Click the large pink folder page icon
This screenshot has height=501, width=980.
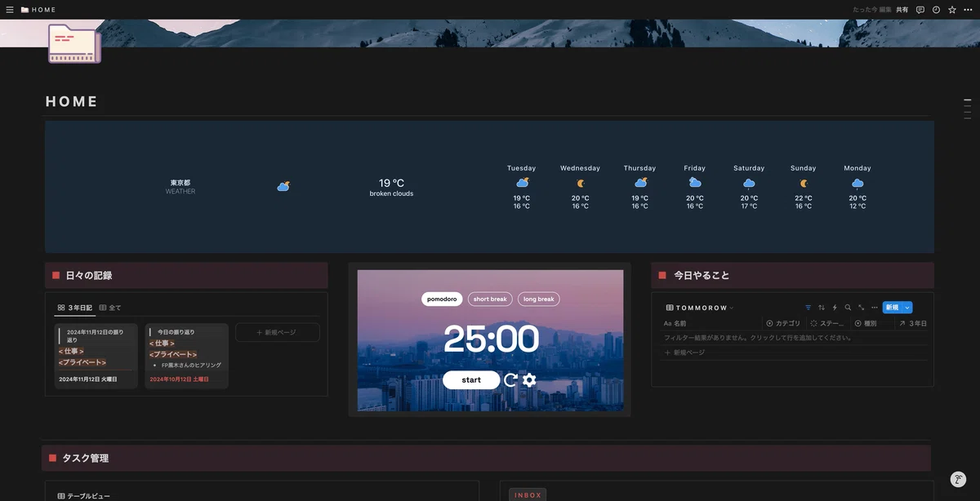click(74, 43)
